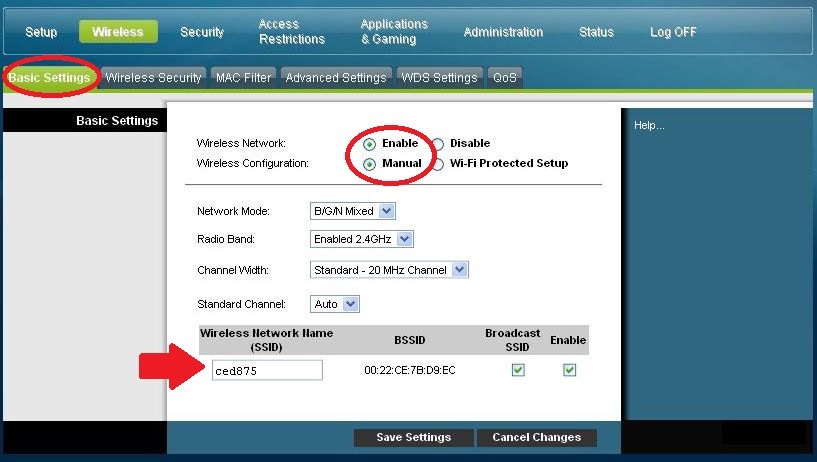Click the Wireless Network Name (SSID) header
The image size is (817, 462).
[266, 340]
